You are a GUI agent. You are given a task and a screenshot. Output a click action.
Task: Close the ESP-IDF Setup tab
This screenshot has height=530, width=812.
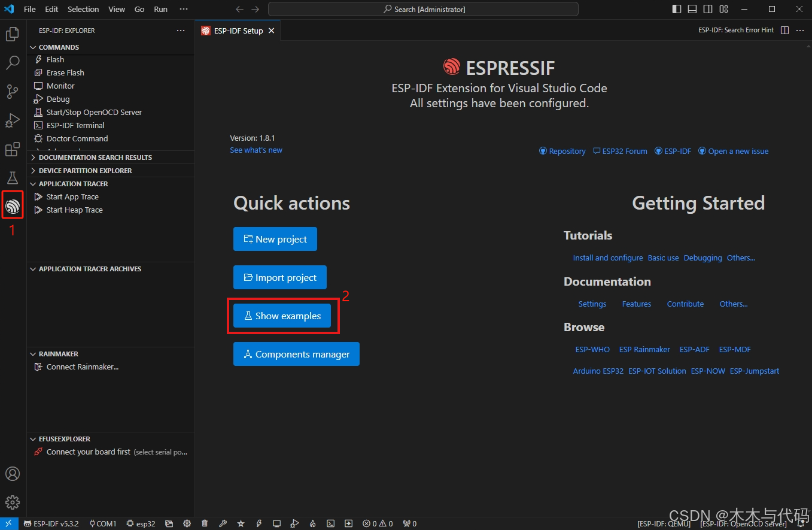[271, 31]
